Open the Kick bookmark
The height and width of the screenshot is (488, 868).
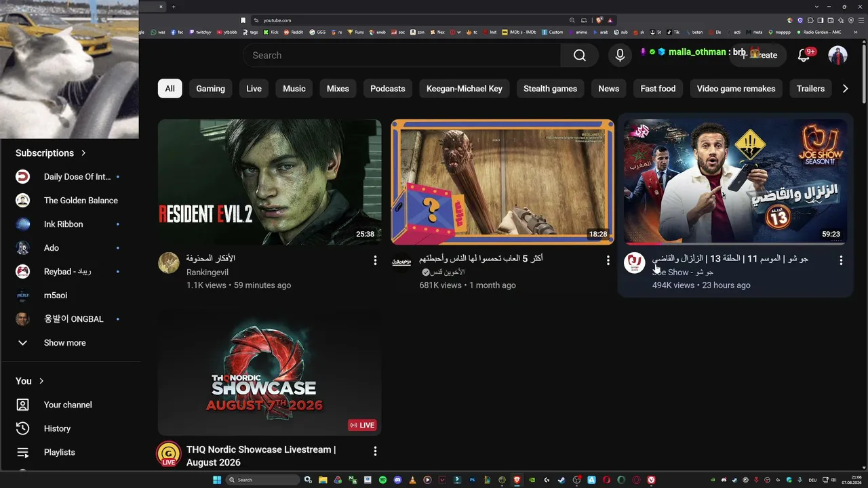click(x=271, y=32)
